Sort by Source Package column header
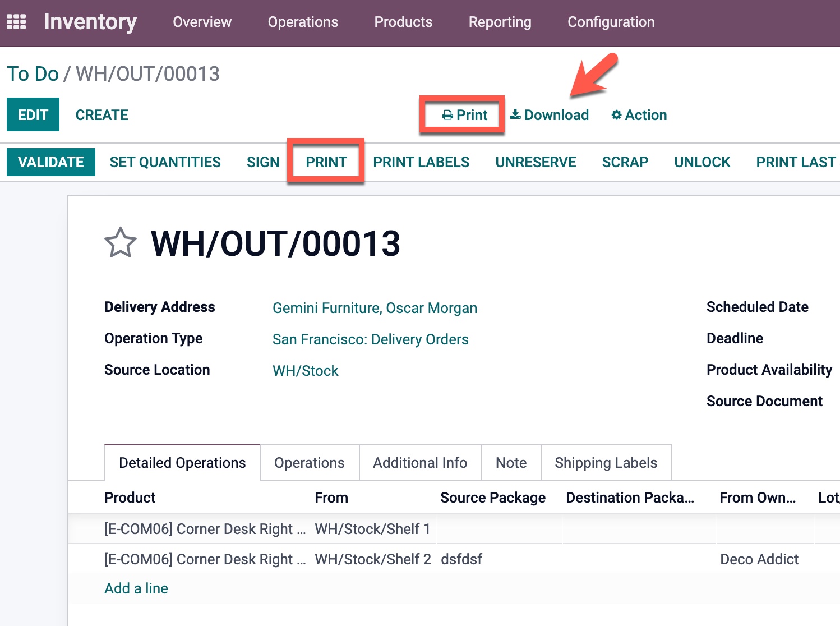 point(493,498)
